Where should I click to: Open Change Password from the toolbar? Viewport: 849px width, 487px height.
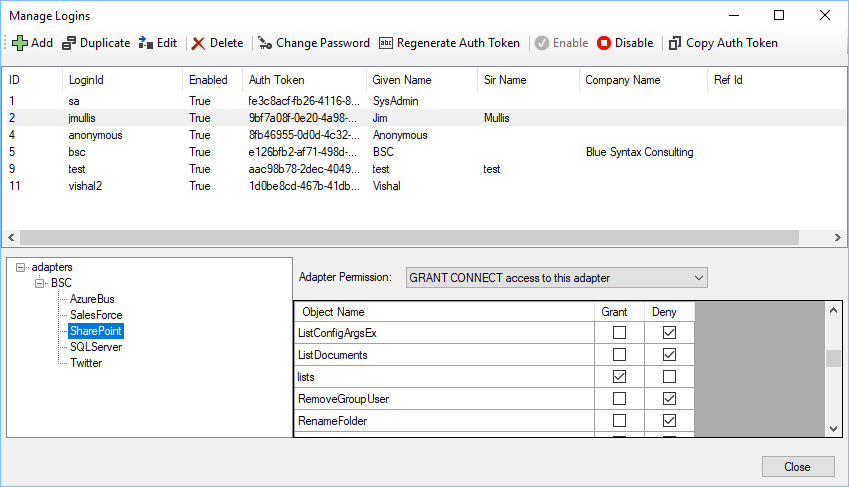click(x=314, y=43)
